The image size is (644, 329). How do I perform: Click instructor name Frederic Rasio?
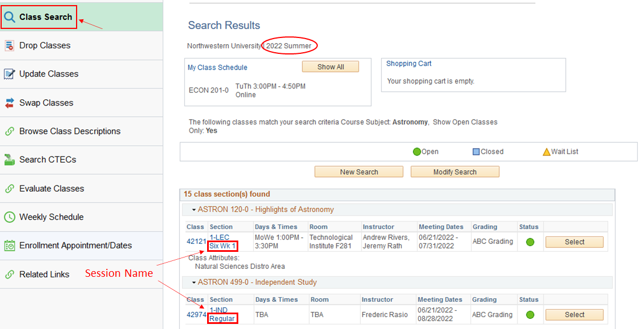click(385, 315)
